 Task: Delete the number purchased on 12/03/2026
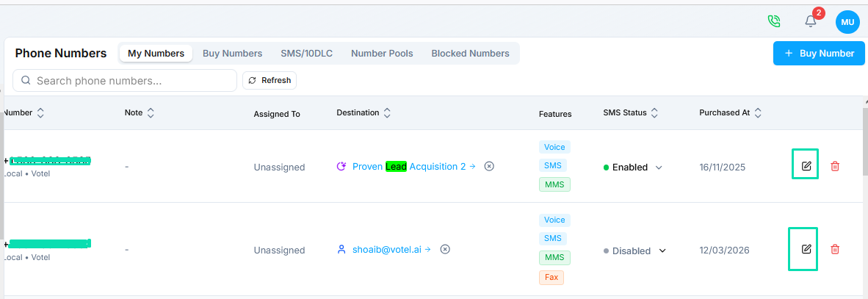pos(835,249)
